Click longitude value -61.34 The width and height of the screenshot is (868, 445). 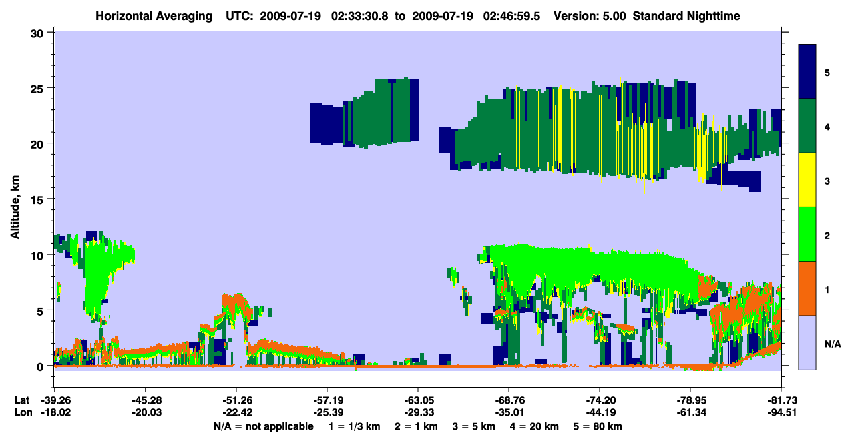pos(690,412)
